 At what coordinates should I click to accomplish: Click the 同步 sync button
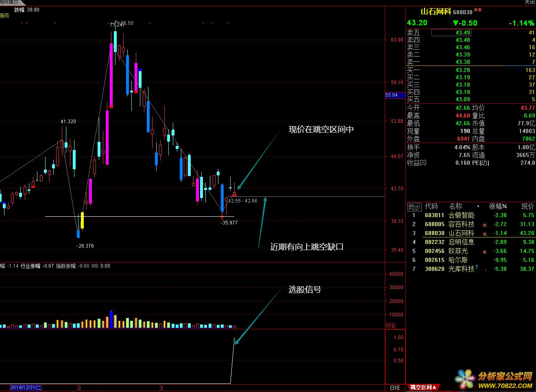[x=414, y=207]
